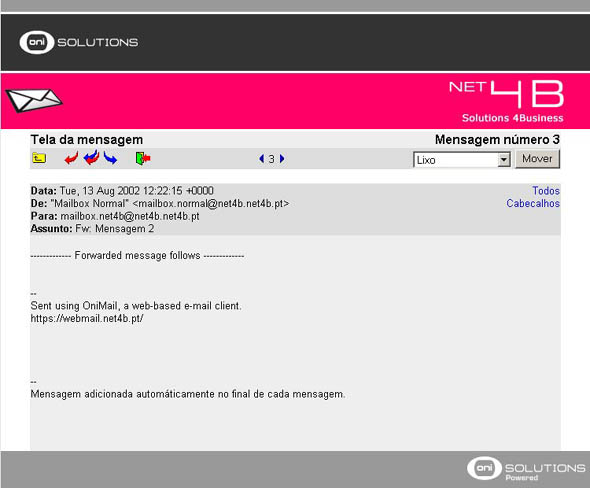Image resolution: width=590 pixels, height=488 pixels.
Task: Click the Assunto line Fw: Mensagem 2
Action: click(92, 229)
